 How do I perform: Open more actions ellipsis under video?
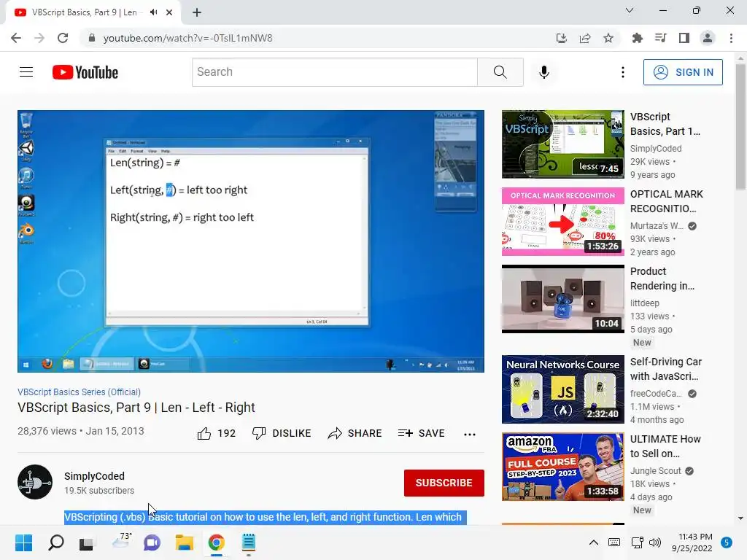470,434
